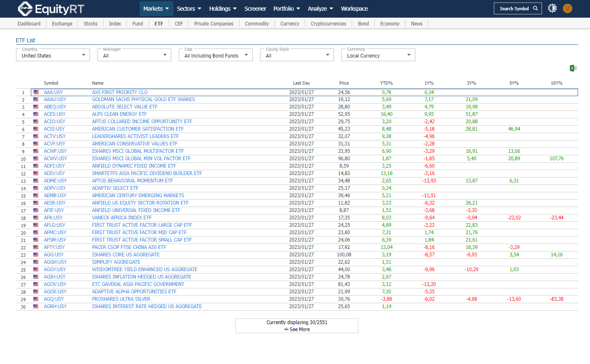Open Goldman Sachs Physical Gold ETF Shares
590x364 pixels.
pyautogui.click(x=143, y=99)
